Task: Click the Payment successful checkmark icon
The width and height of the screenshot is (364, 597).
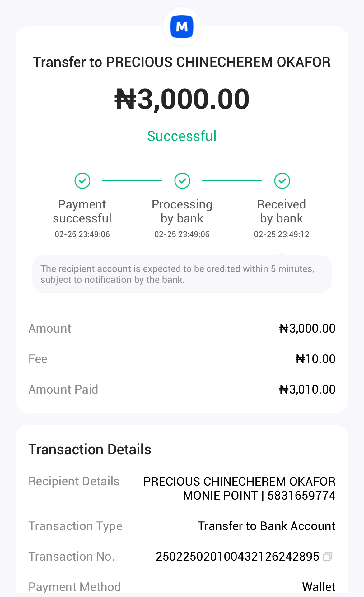Action: (82, 181)
